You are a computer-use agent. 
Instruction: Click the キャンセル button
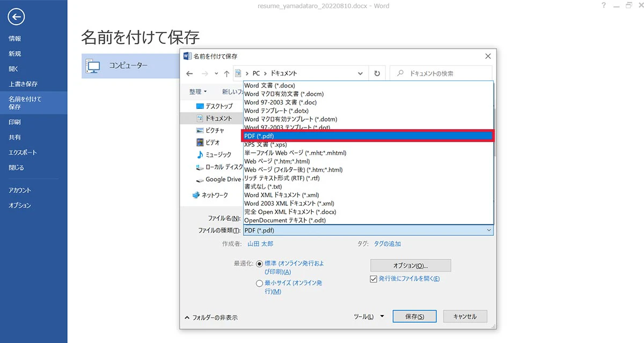click(465, 316)
